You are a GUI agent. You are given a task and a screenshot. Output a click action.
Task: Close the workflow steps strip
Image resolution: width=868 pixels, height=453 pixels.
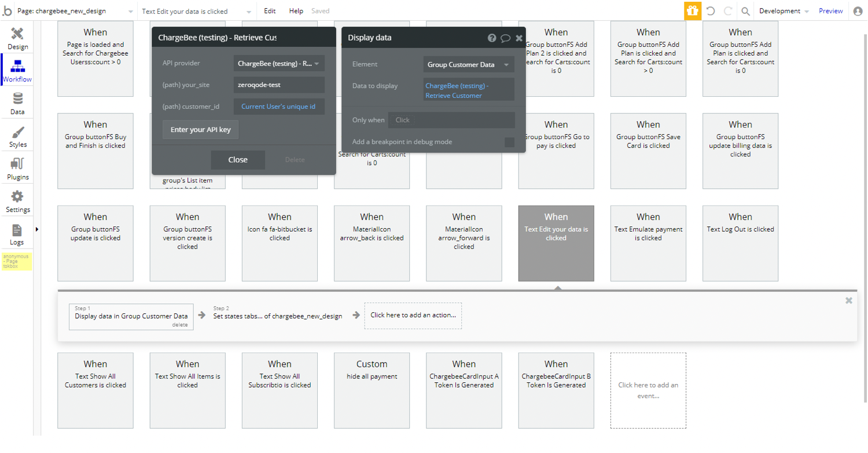point(849,300)
